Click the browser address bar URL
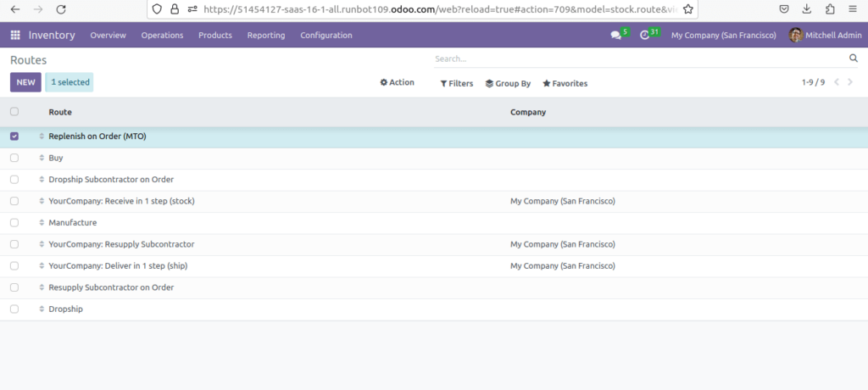Screen dimensions: 868x390 coord(440,8)
